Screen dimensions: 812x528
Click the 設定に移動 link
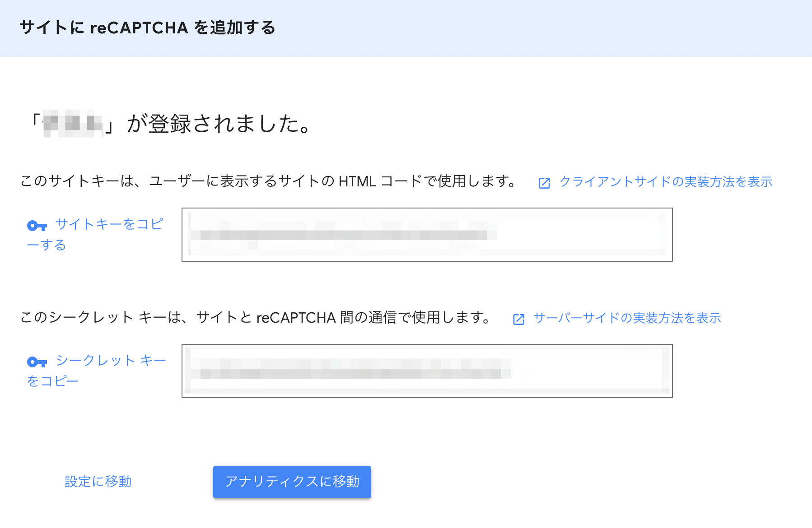click(x=98, y=482)
